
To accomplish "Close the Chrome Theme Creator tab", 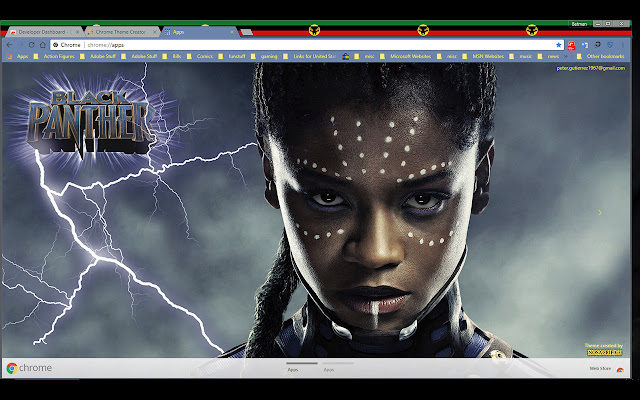I will coord(155,32).
